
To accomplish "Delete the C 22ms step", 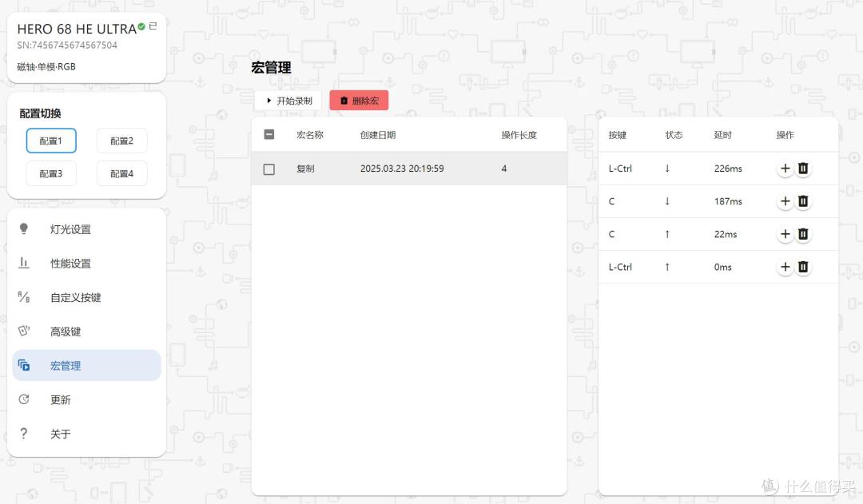I will [x=803, y=234].
